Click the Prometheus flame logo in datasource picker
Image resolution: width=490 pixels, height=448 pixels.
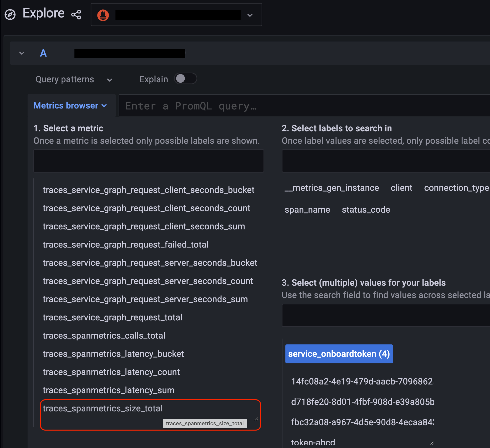tap(103, 15)
